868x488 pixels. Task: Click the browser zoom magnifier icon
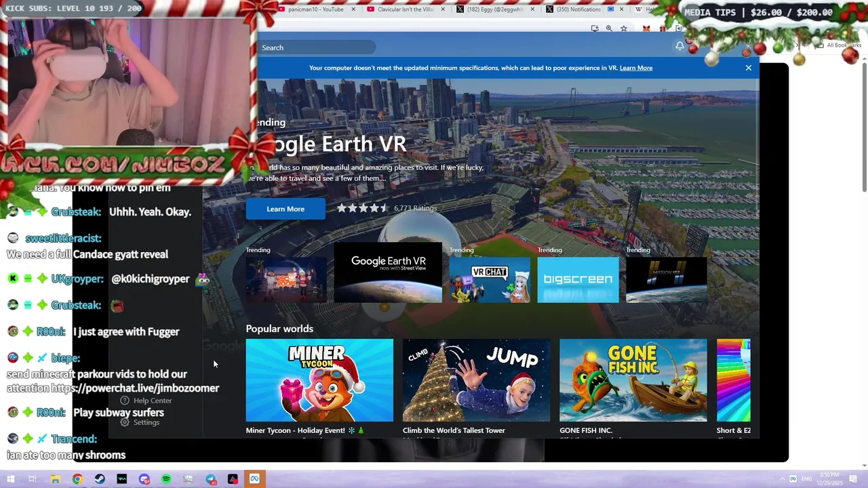609,28
